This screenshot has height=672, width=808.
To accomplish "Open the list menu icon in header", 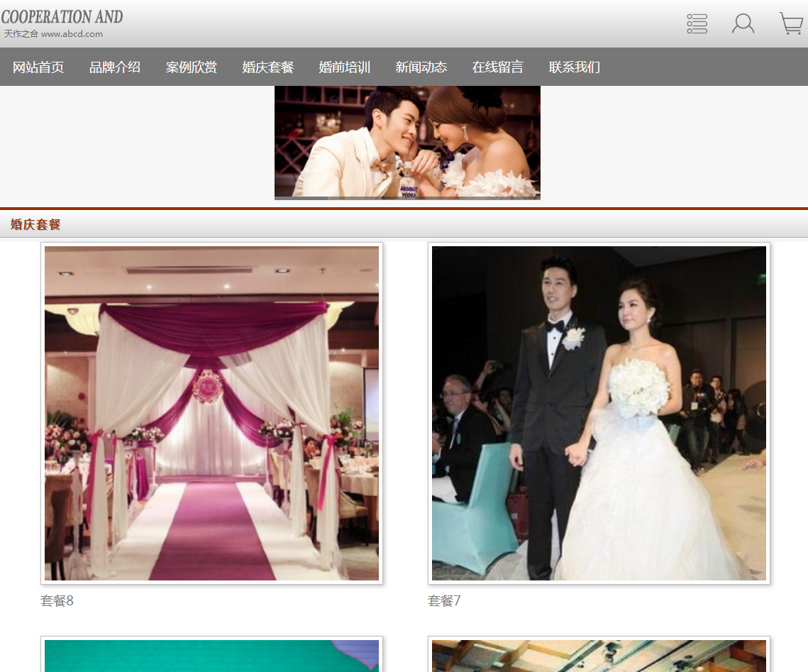I will tap(697, 23).
